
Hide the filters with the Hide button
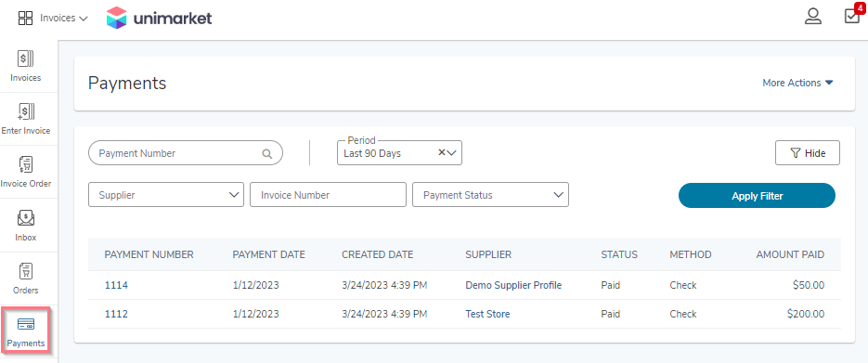(807, 153)
